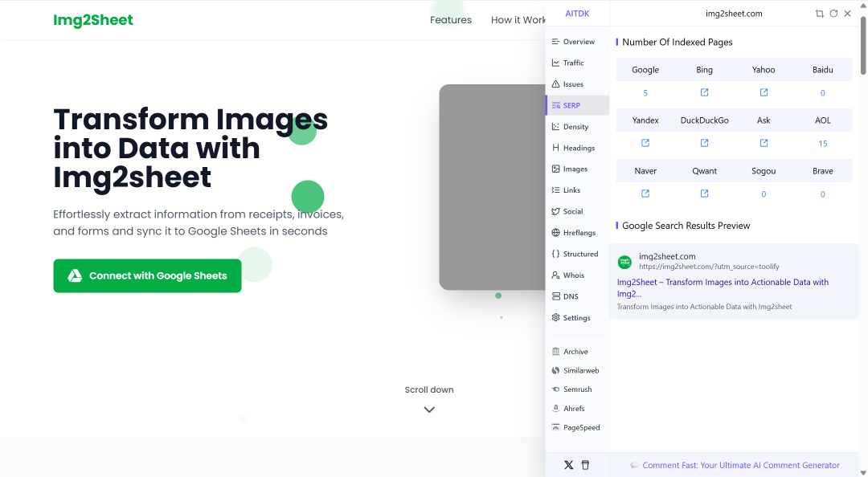868x477 pixels.
Task: Click Connect with Google Sheets button
Action: click(x=147, y=275)
